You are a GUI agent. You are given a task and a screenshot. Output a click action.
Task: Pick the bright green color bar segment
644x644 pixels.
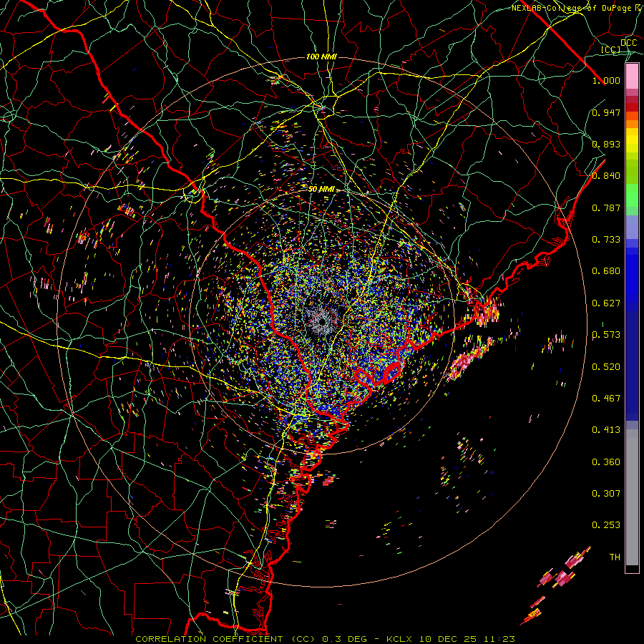point(632,195)
